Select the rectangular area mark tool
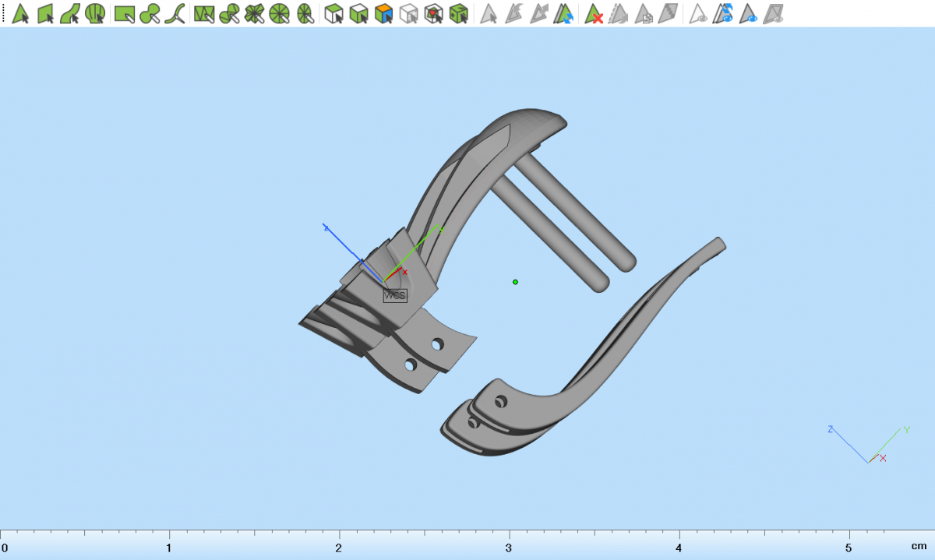This screenshot has width=935, height=560. [x=125, y=13]
